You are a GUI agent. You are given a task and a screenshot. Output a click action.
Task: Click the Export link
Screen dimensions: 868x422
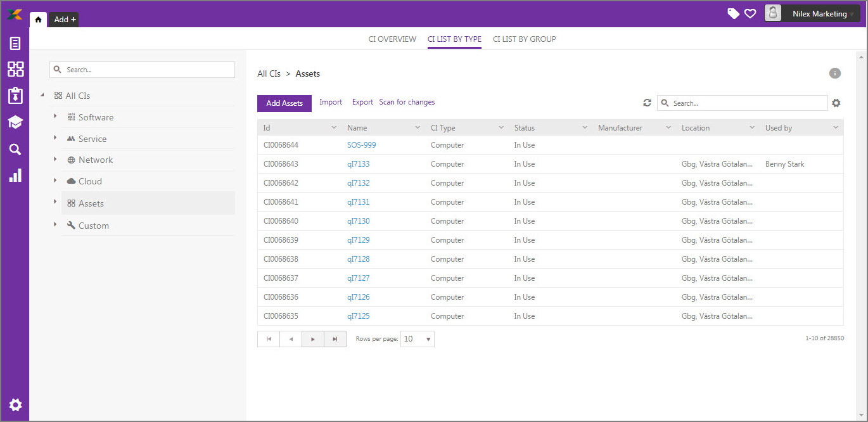point(363,102)
